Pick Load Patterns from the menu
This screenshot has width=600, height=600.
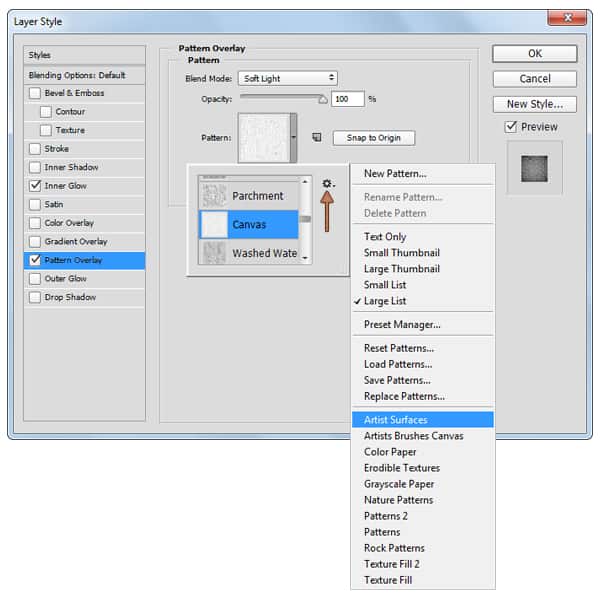click(x=397, y=364)
